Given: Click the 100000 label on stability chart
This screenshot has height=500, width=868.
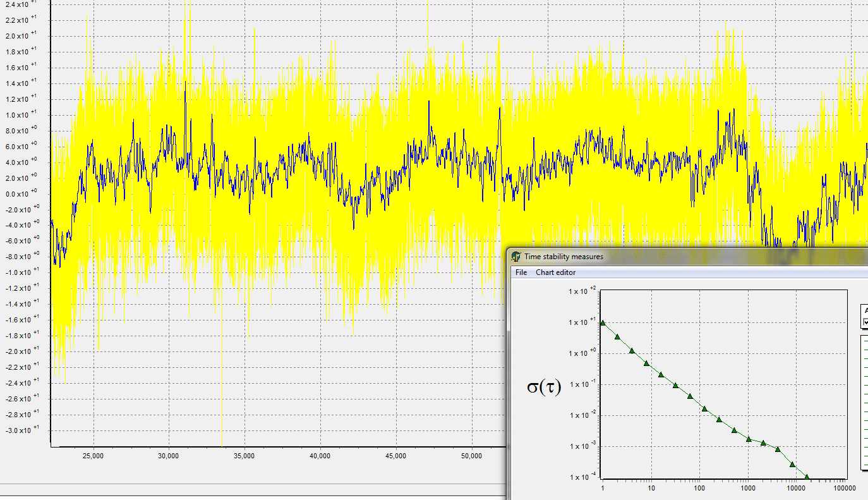Looking at the screenshot, I should tap(845, 488).
